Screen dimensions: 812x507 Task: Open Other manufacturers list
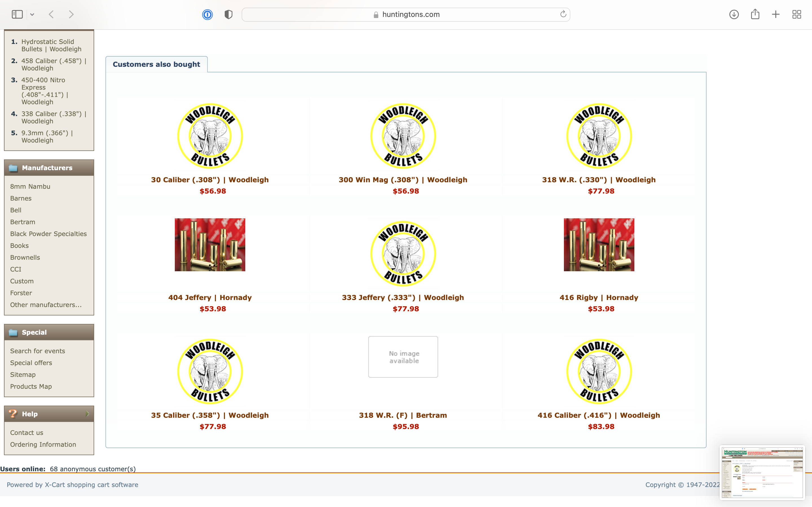[46, 305]
